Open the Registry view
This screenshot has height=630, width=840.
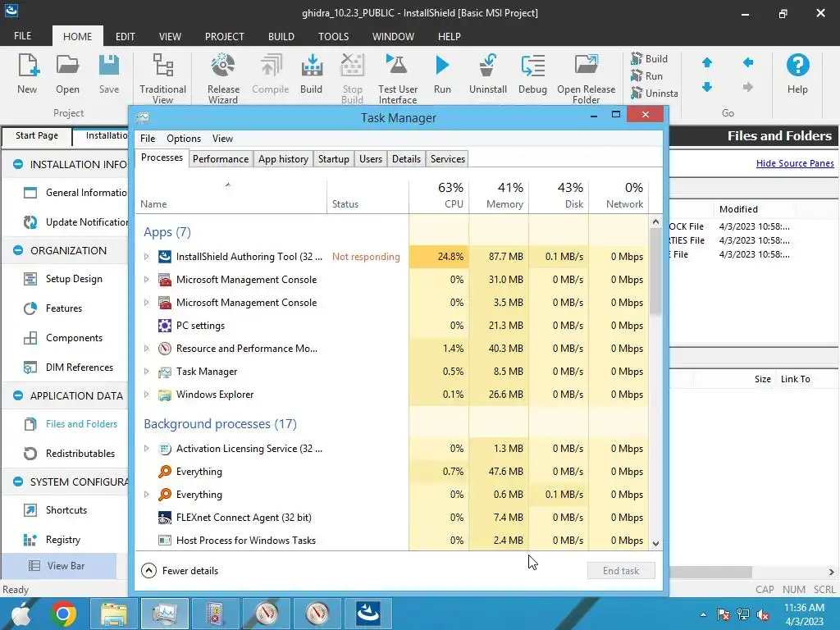point(52,540)
